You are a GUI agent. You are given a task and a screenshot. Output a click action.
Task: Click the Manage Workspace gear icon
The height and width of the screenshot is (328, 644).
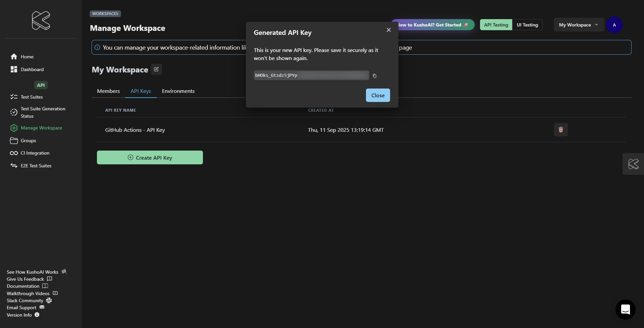coord(14,128)
